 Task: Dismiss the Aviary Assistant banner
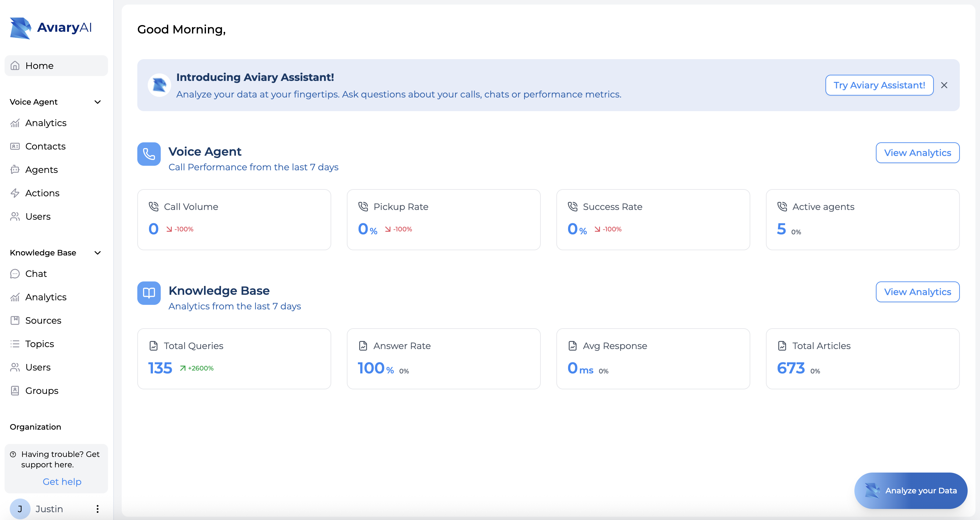[944, 85]
